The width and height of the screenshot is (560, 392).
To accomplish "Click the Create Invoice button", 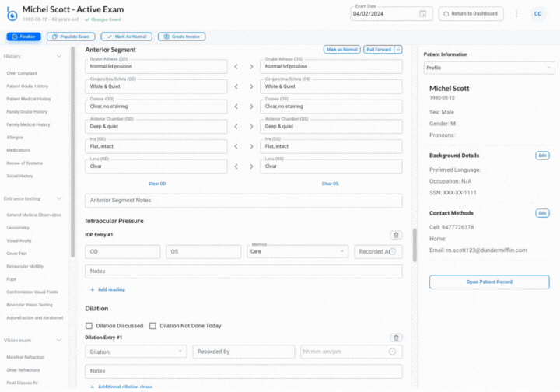I will point(182,37).
